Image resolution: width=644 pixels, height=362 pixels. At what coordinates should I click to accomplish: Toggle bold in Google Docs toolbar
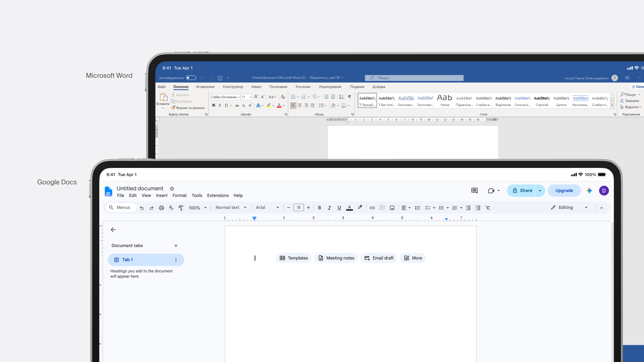click(x=320, y=208)
